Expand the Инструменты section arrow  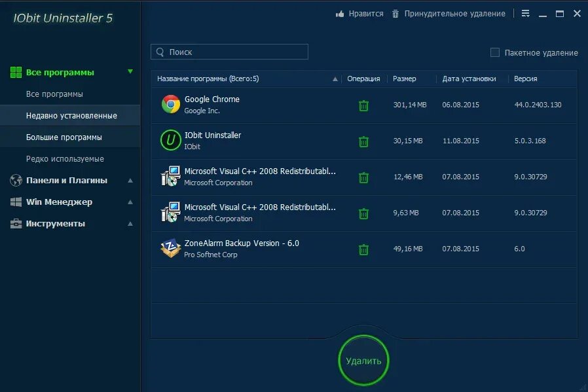pyautogui.click(x=130, y=224)
